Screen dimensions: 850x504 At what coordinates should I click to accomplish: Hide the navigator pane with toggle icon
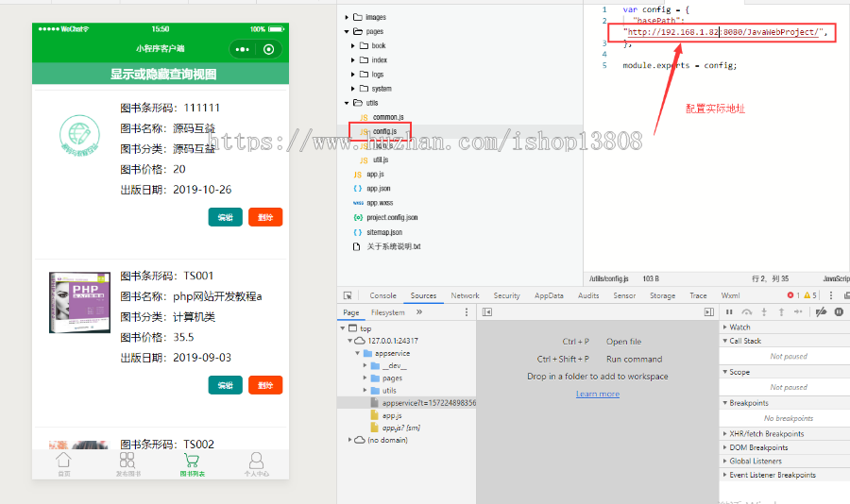tap(486, 312)
